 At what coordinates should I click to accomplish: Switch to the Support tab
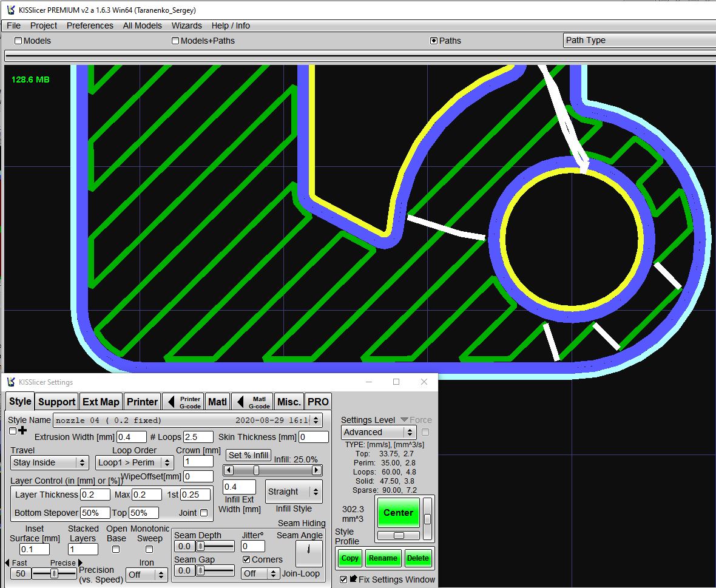coord(57,402)
